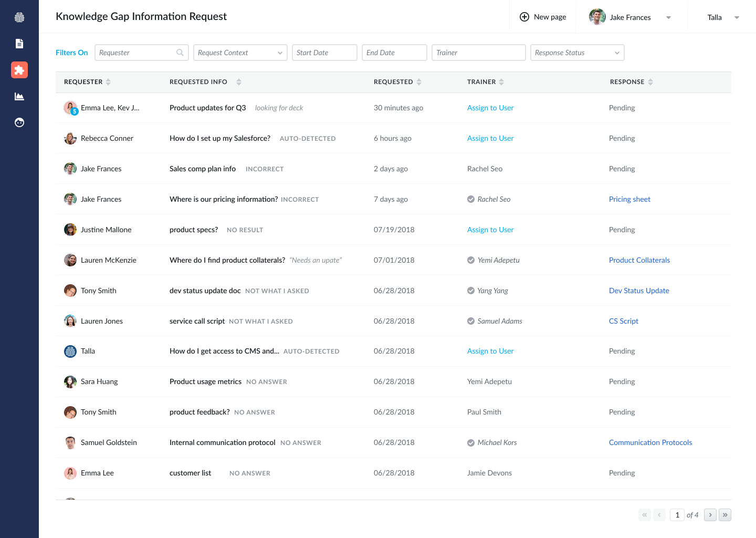The width and height of the screenshot is (756, 538).
Task: Click the Filters On label
Action: (x=71, y=53)
